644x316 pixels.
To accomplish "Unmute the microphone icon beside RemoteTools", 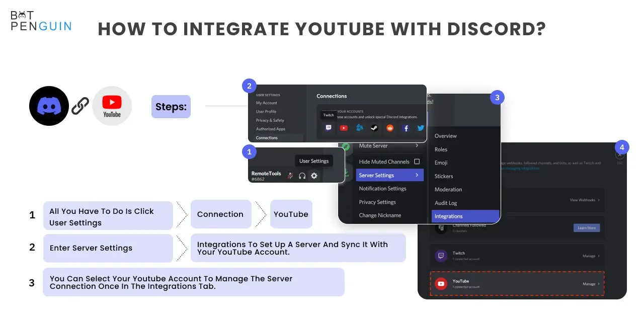I will click(x=290, y=176).
